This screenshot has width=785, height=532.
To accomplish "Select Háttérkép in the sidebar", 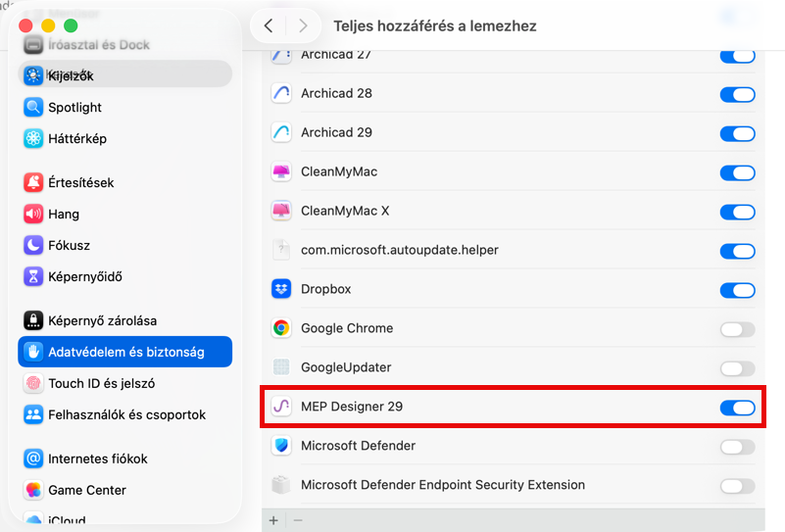I will click(124, 138).
